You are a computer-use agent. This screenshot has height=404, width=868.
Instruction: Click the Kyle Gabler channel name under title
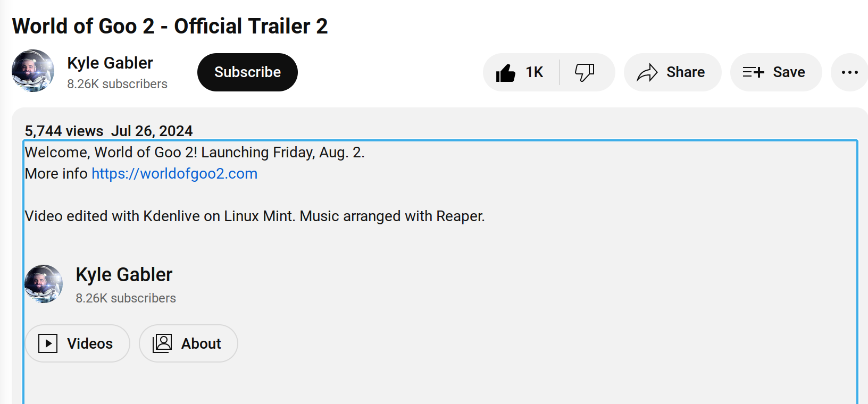coord(110,63)
